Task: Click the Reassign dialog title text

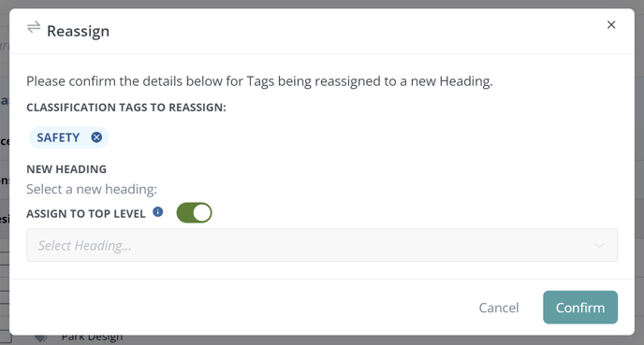Action: click(x=78, y=31)
